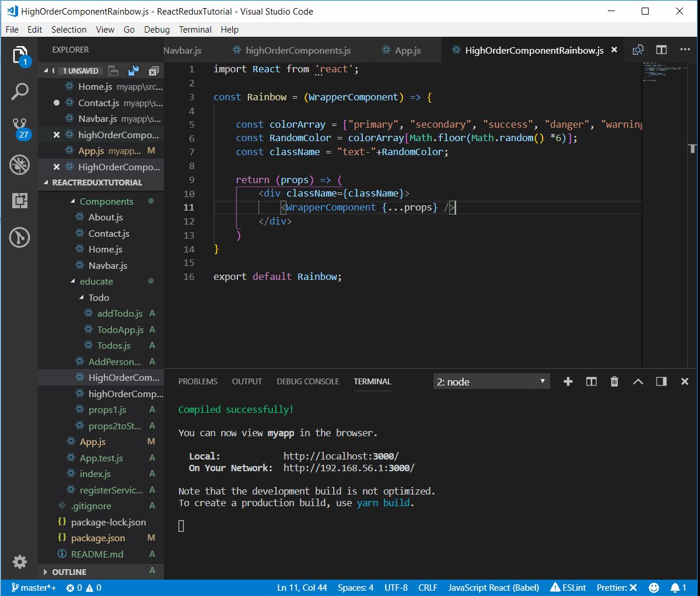The height and width of the screenshot is (596, 700).
Task: Collapse the educate folder
Action: click(73, 281)
